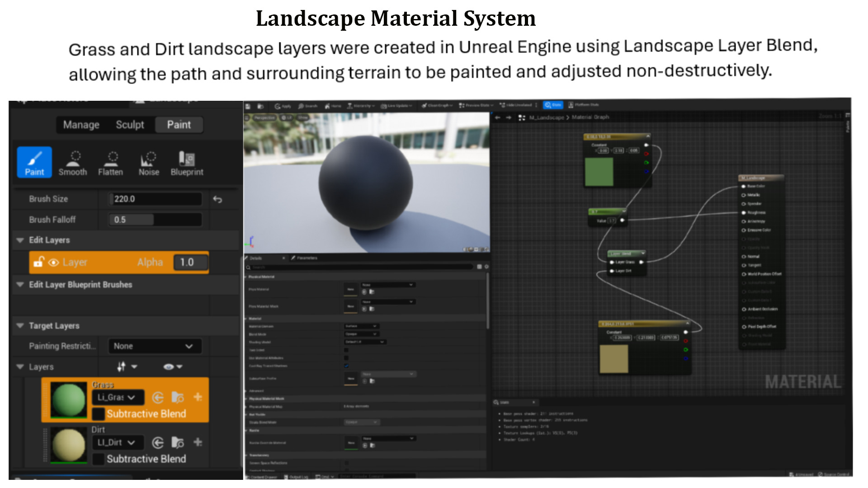
Task: Navigate back in material graph
Action: [x=498, y=117]
